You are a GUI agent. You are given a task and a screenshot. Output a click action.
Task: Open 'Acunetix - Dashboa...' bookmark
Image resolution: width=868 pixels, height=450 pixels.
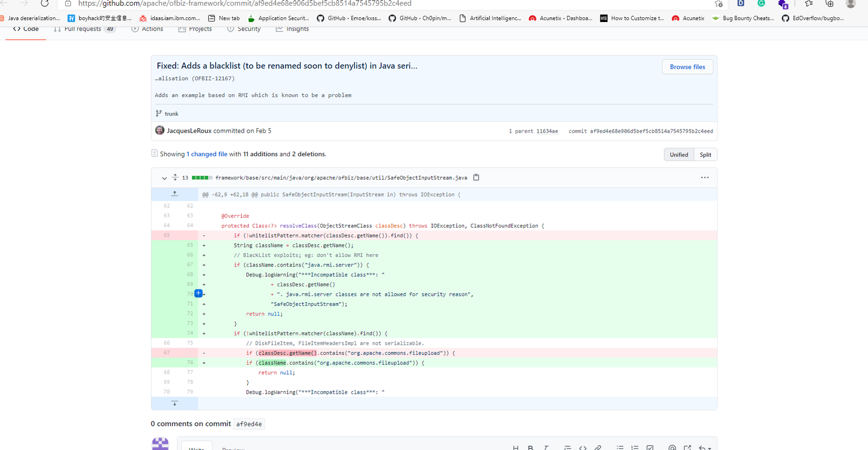[x=560, y=18]
